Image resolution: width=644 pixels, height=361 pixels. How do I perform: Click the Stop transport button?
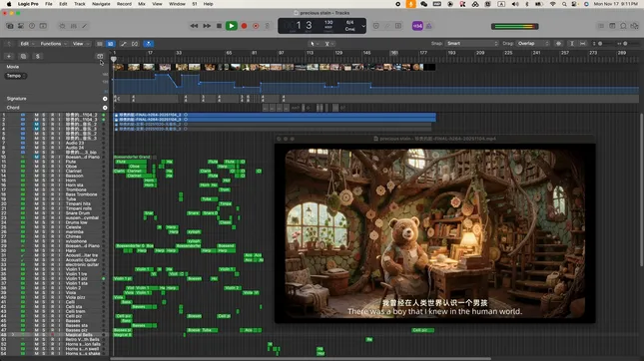pyautogui.click(x=219, y=26)
